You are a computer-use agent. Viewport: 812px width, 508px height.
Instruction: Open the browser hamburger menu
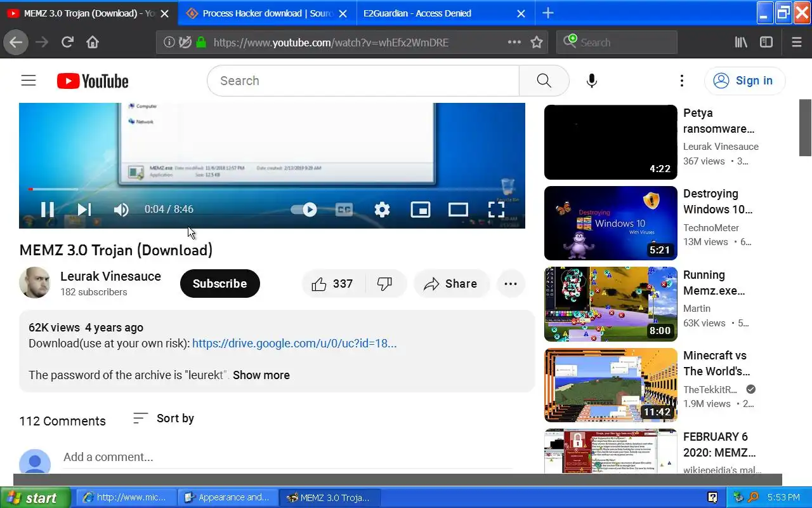(797, 43)
